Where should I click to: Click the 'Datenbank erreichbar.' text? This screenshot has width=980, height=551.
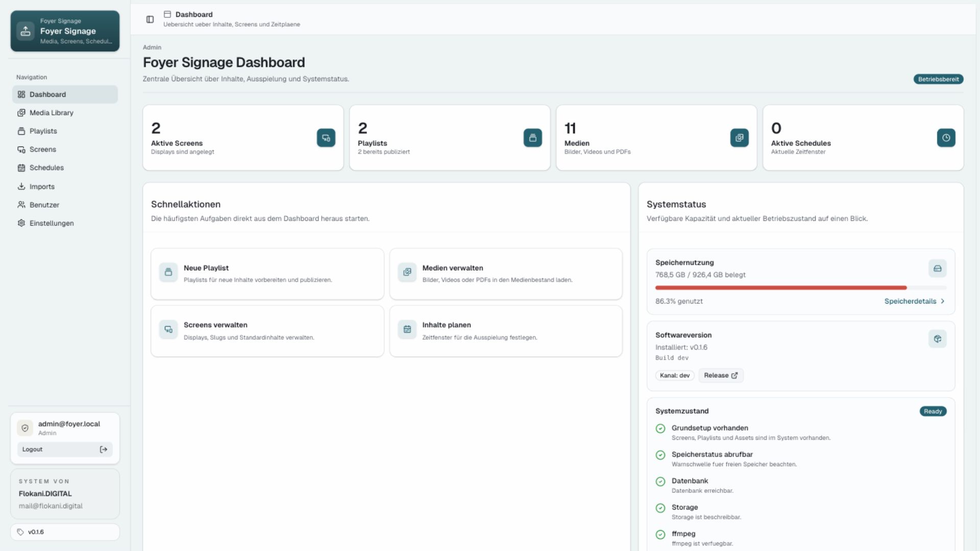(x=702, y=491)
